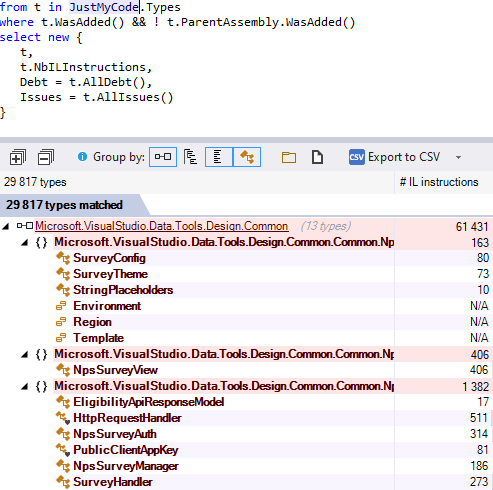Select the SurveyConfig type row

coord(246,258)
